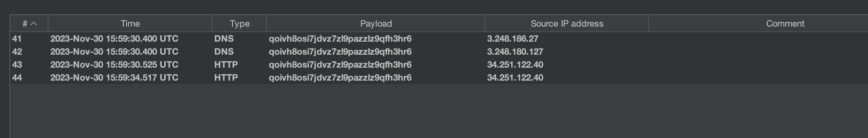Click the sort arrow in # column header
This screenshot has width=868, height=138.
[34, 24]
